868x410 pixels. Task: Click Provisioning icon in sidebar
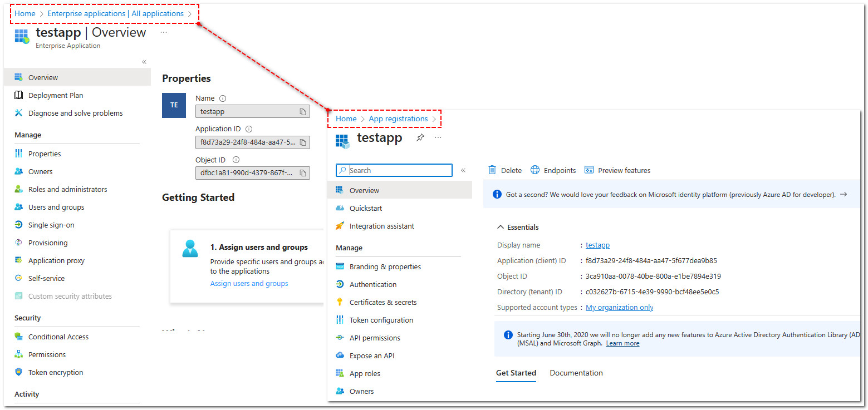[x=19, y=243]
